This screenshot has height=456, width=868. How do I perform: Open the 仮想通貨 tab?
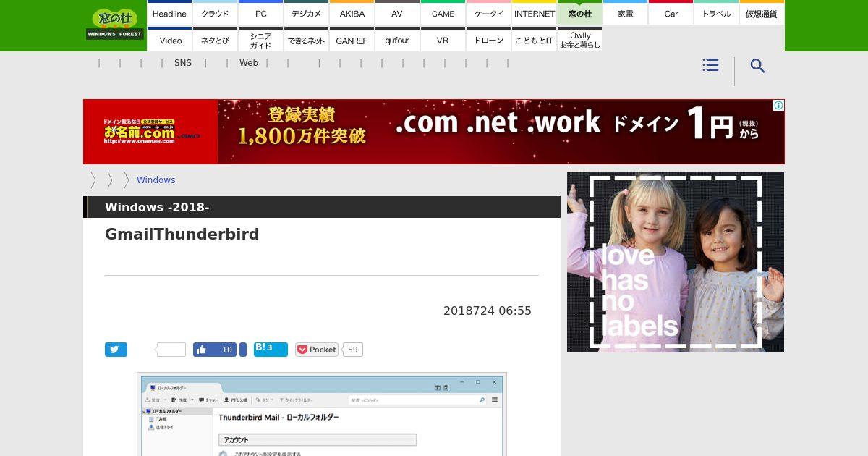point(762,13)
